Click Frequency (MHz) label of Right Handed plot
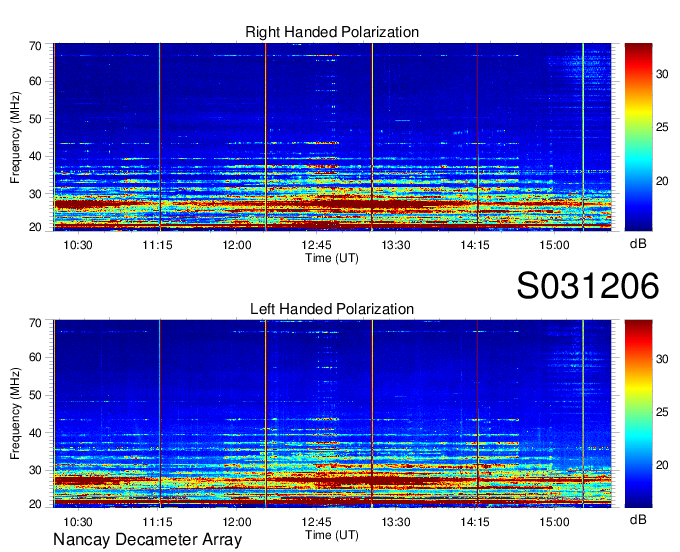680x552 pixels. coord(15,137)
